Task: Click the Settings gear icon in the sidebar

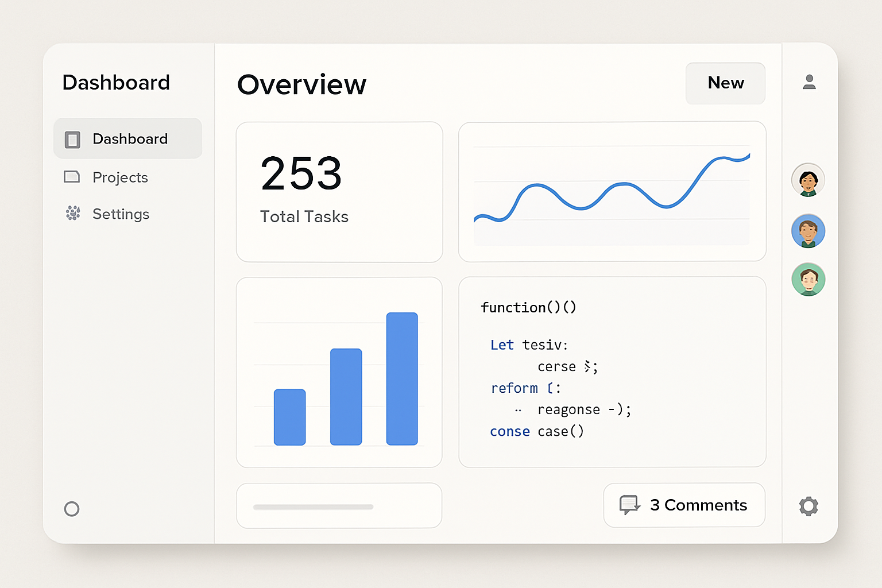Action: 72,214
